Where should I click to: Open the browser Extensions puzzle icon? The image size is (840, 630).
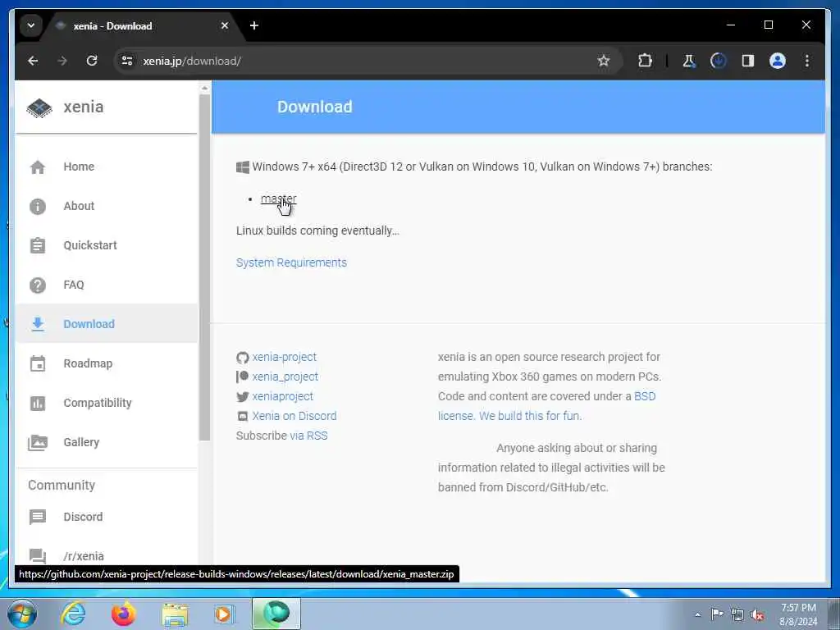(645, 61)
